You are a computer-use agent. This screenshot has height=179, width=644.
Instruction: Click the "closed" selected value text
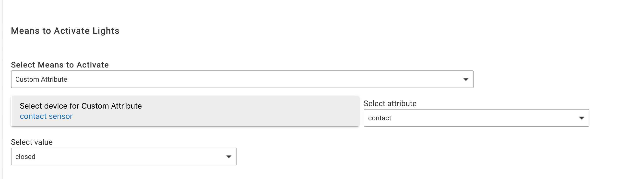tap(25, 157)
